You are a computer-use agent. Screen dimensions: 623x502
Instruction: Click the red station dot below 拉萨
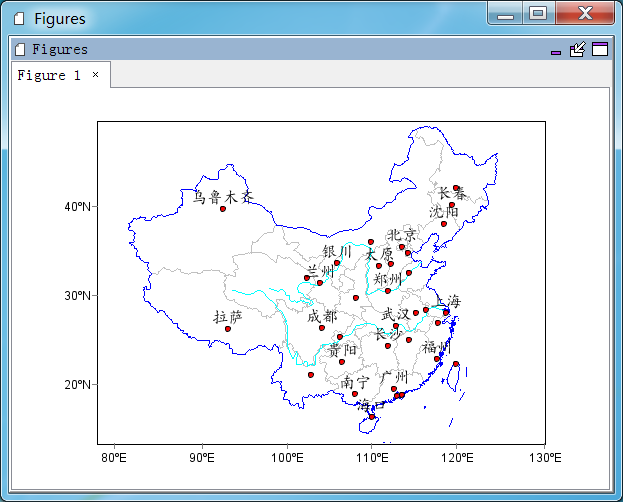tap(228, 329)
